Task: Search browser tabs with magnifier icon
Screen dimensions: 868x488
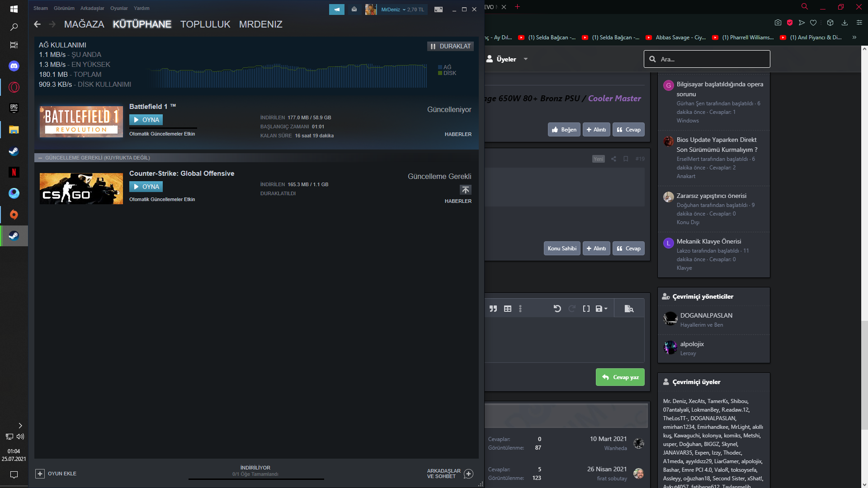Action: click(804, 7)
